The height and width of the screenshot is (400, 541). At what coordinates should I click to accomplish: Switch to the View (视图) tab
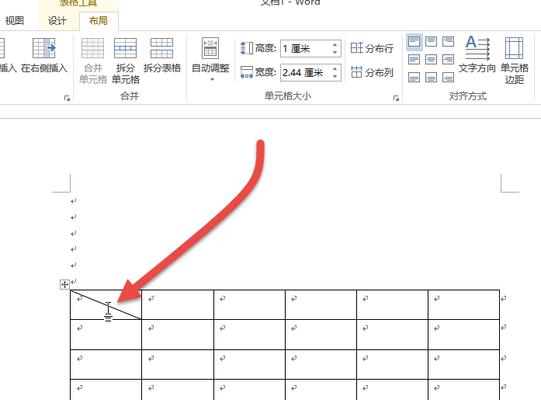pyautogui.click(x=14, y=21)
